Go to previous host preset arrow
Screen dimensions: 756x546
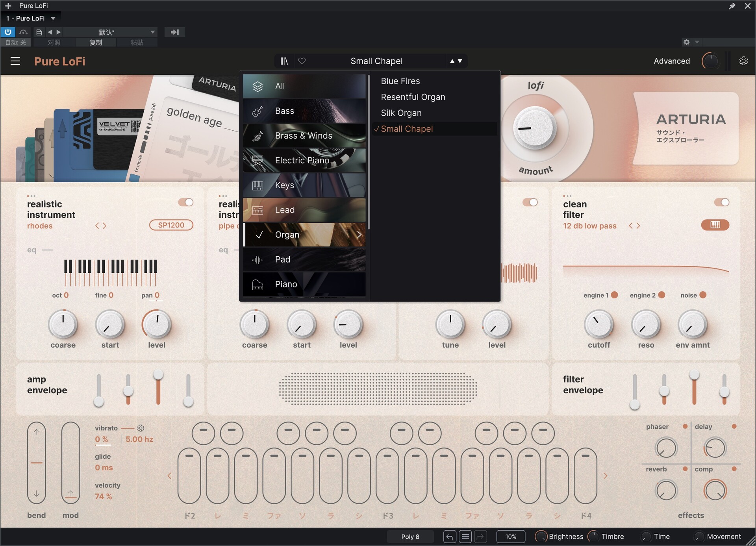pyautogui.click(x=50, y=32)
